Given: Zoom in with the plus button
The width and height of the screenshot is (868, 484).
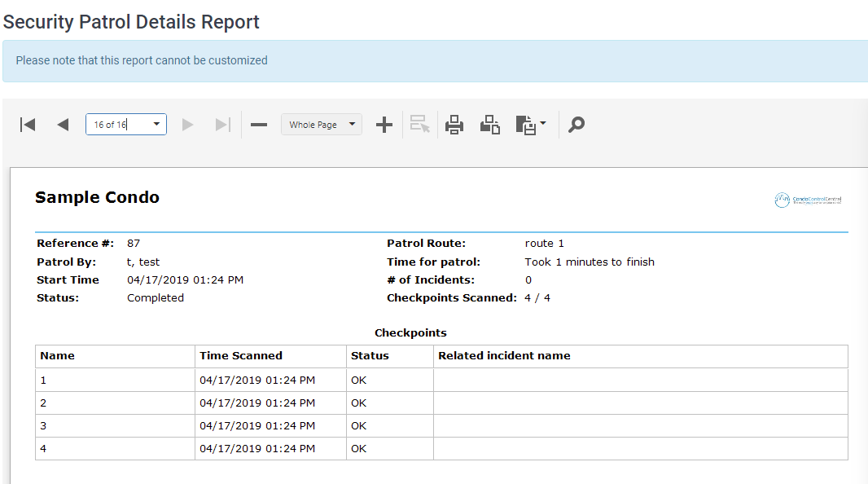Looking at the screenshot, I should click(x=384, y=125).
